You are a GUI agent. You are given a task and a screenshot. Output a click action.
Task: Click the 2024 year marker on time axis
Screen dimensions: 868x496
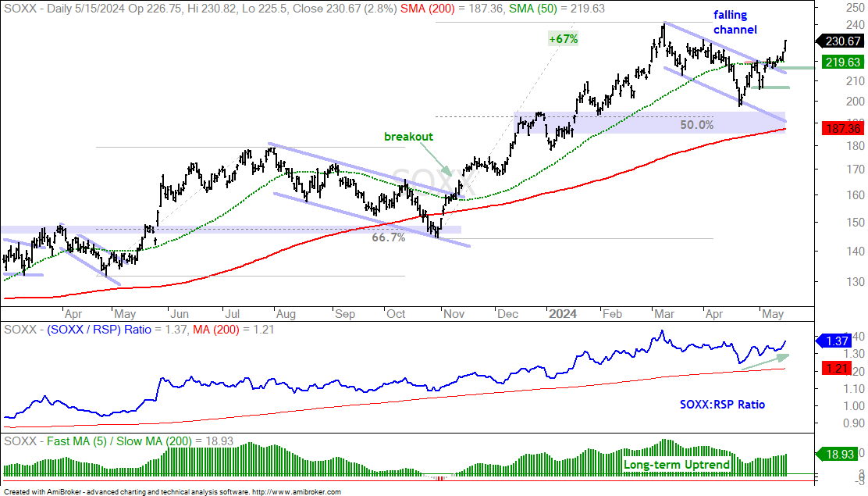coord(563,314)
